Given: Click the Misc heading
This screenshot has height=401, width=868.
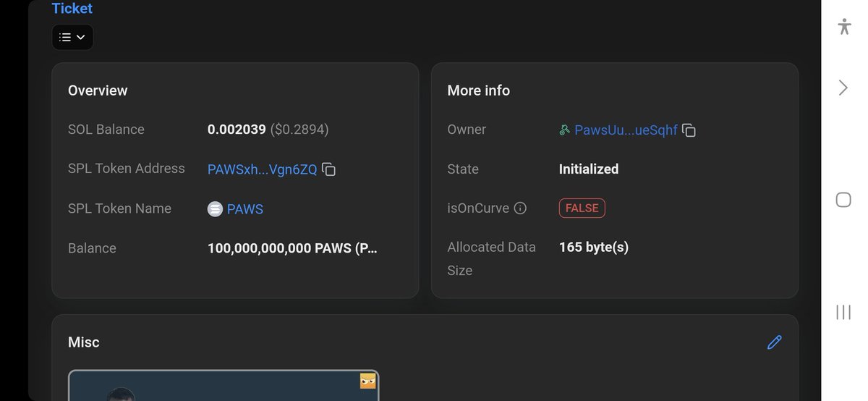Looking at the screenshot, I should 84,342.
